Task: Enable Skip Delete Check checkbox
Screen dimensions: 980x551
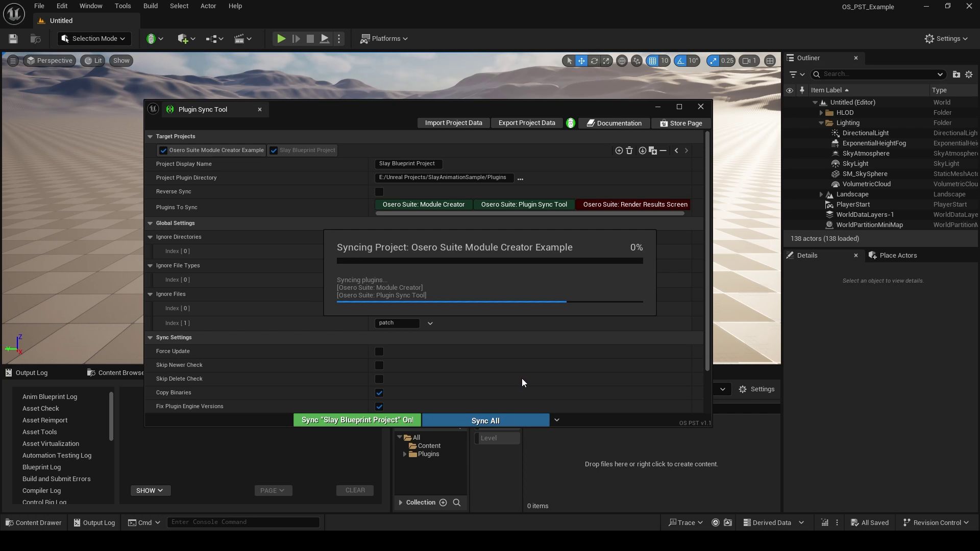Action: [x=379, y=379]
